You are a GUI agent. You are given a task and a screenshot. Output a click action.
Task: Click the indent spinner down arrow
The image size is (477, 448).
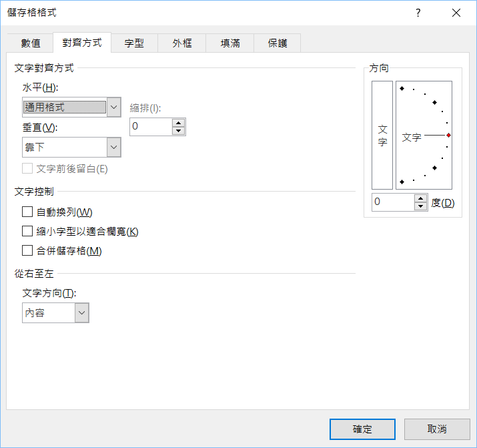pos(178,131)
